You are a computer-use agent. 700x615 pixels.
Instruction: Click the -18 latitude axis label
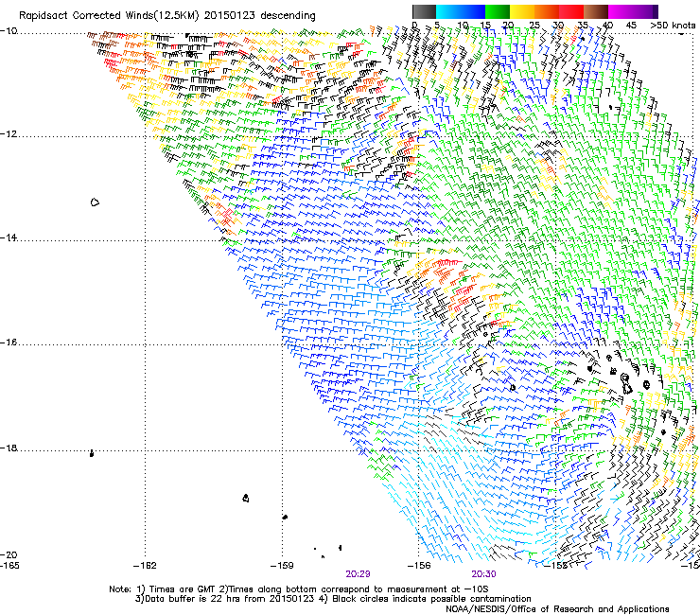[9, 448]
